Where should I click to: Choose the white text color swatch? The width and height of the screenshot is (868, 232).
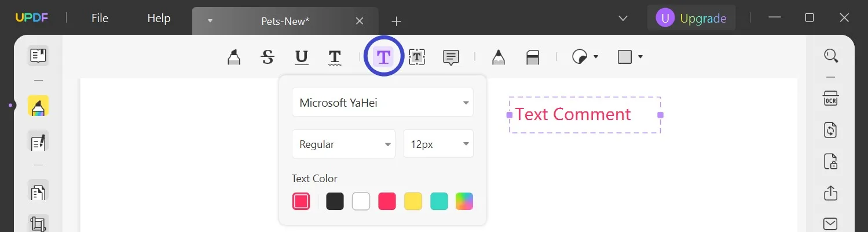click(361, 201)
